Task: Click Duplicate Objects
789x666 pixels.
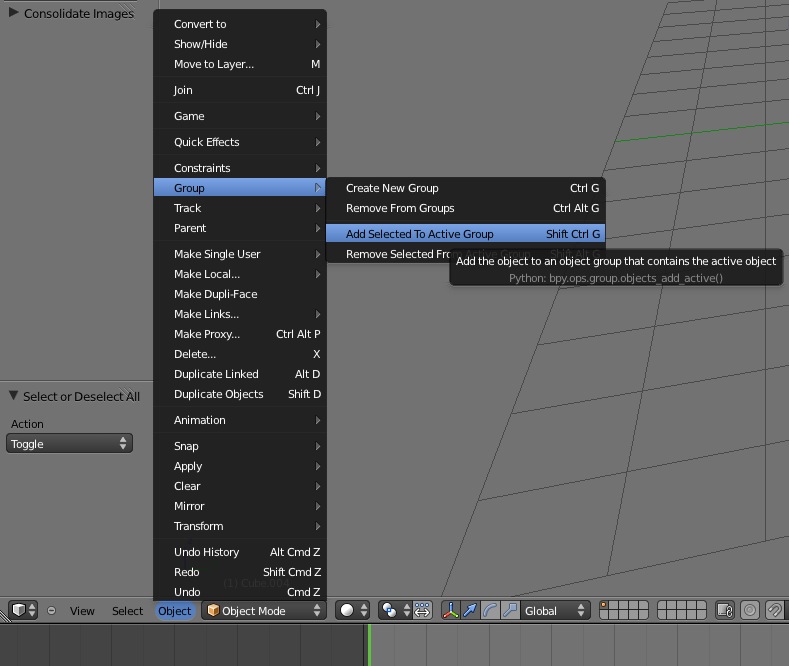Action: (240, 394)
